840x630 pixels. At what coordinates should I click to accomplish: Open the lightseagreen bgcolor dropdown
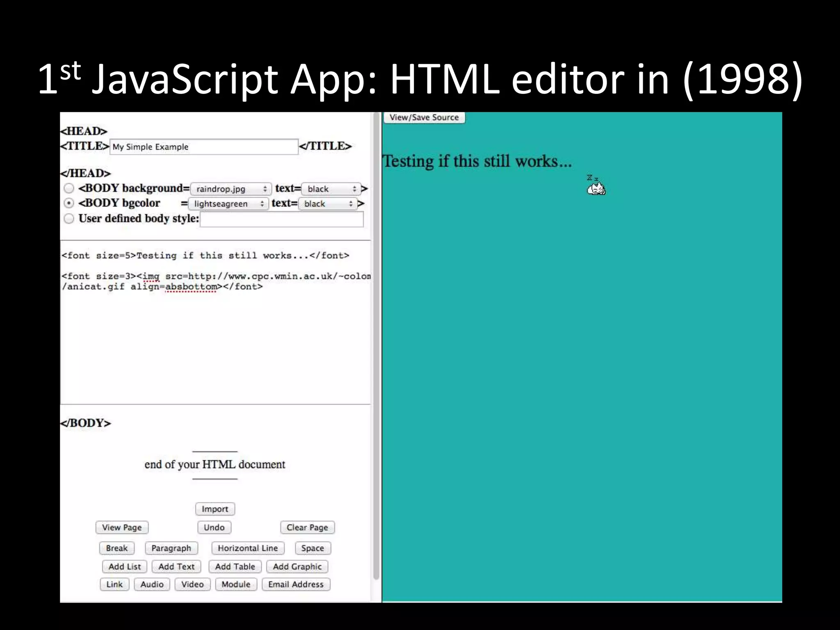coord(228,204)
